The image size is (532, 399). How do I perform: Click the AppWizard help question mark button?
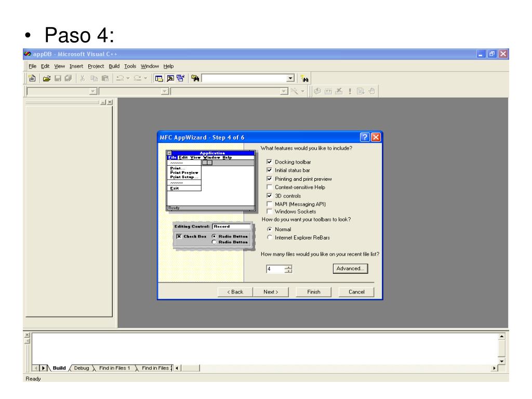[x=365, y=137]
